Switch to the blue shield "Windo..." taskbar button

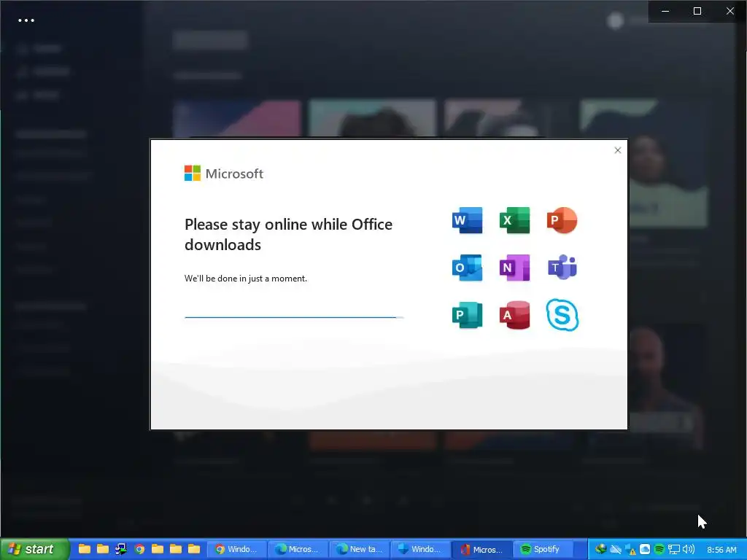pyautogui.click(x=419, y=549)
